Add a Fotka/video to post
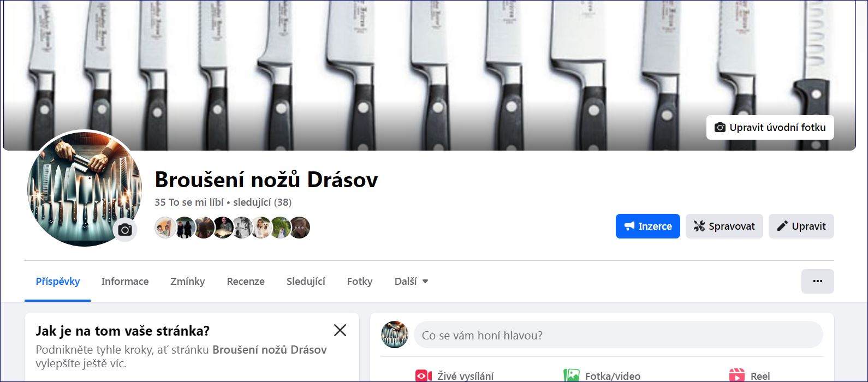This screenshot has height=382, width=868. pyautogui.click(x=602, y=376)
